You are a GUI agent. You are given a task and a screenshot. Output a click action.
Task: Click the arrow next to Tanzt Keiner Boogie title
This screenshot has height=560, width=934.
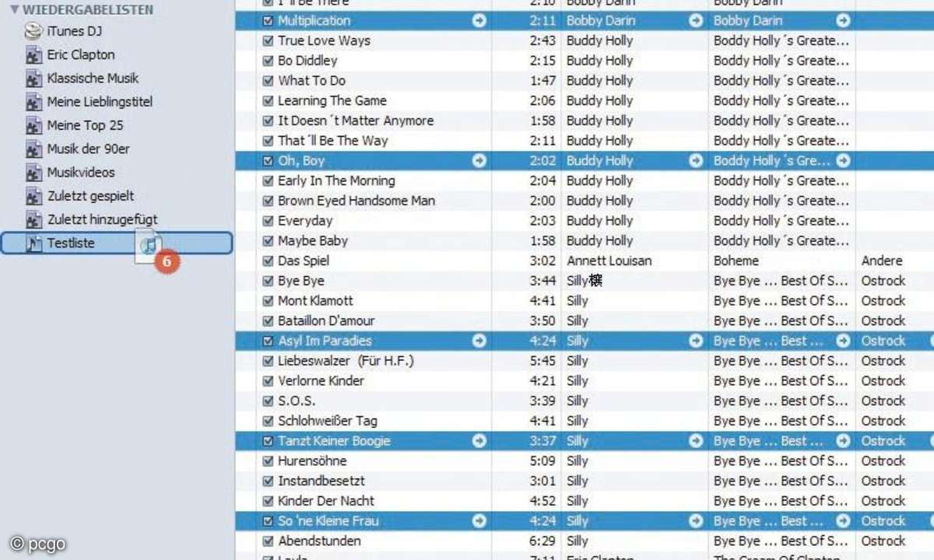pos(479,441)
